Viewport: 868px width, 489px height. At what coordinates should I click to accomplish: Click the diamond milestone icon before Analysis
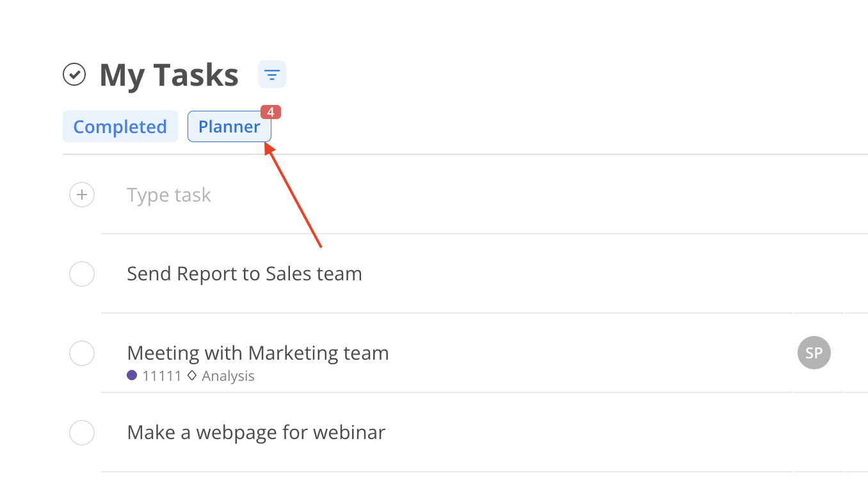pos(192,376)
